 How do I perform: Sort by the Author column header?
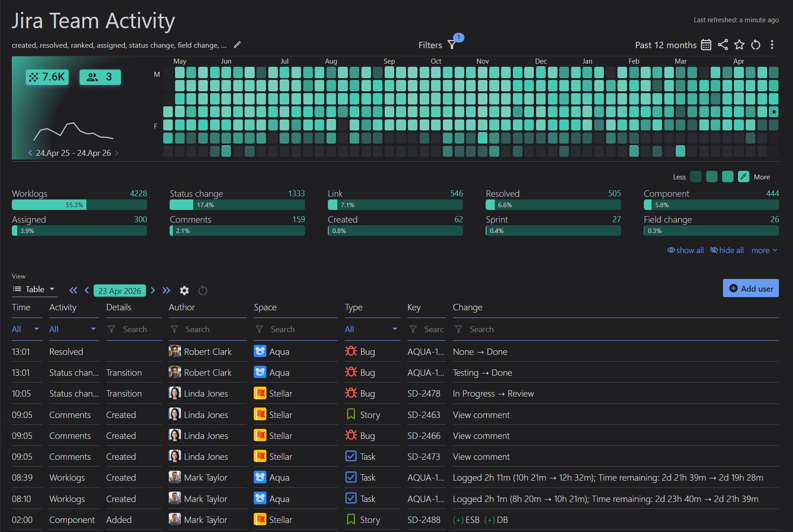pyautogui.click(x=181, y=308)
